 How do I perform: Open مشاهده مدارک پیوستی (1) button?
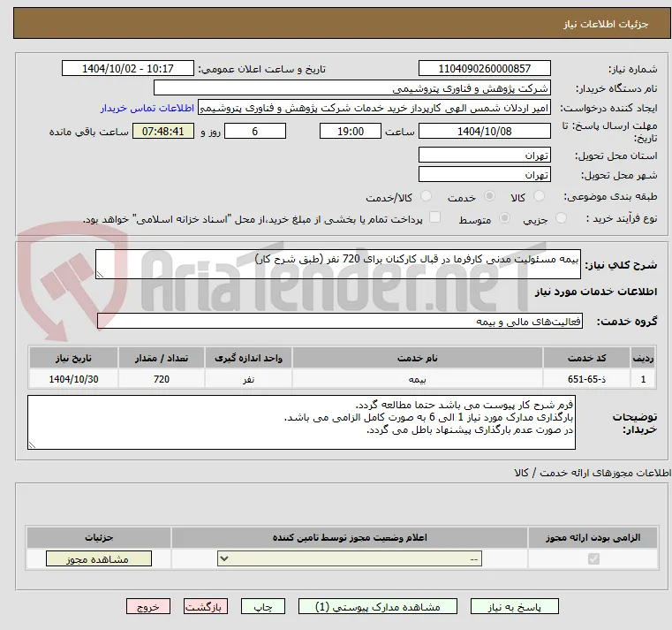tap(378, 607)
